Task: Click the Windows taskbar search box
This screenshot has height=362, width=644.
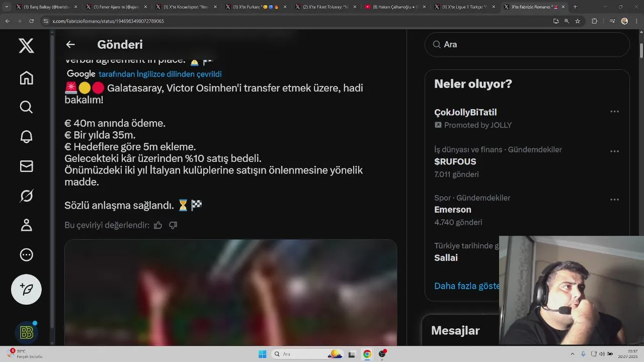Action: coord(307,354)
